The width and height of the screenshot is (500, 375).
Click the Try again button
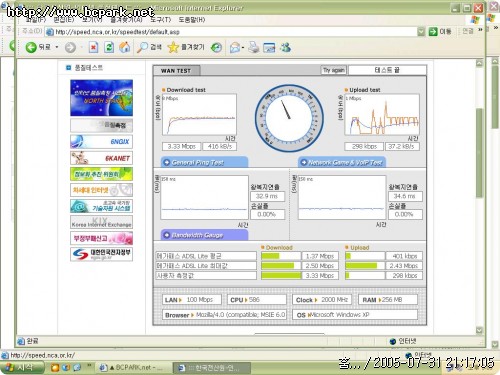pyautogui.click(x=333, y=70)
